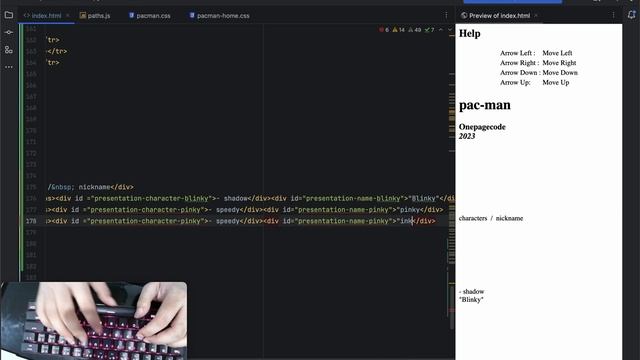Viewport: 640px width, 360px height.
Task: Click the "pac-man" heading in preview
Action: [484, 105]
